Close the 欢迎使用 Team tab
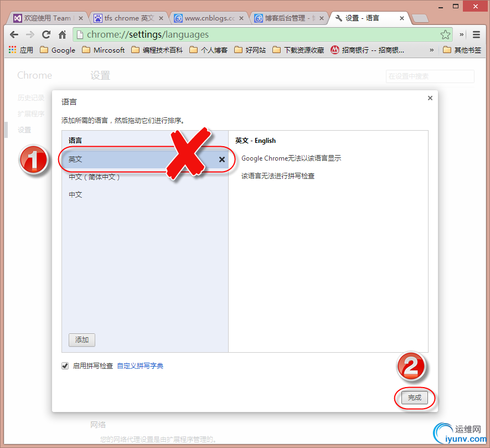This screenshot has width=490, height=448. [81, 18]
